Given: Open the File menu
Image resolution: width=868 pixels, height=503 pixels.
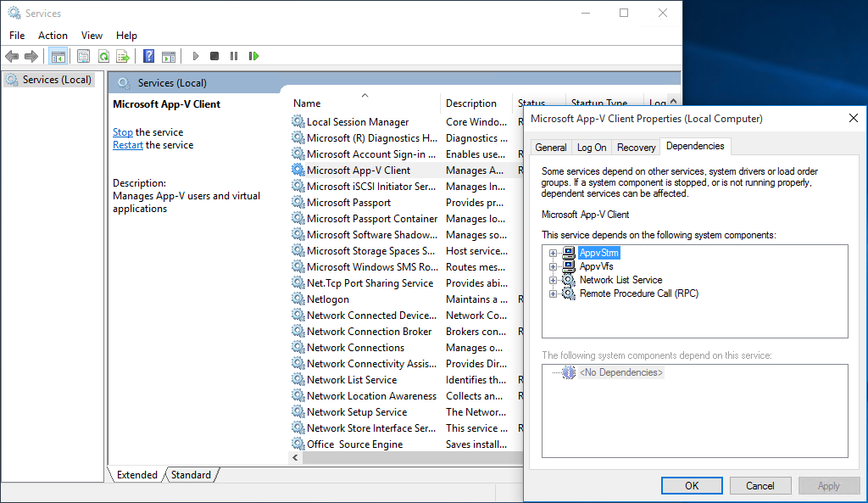Looking at the screenshot, I should point(17,36).
